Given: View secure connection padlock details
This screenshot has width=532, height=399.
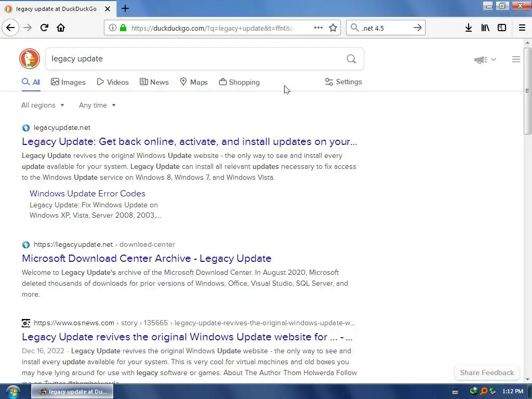Looking at the screenshot, I should pos(123,28).
